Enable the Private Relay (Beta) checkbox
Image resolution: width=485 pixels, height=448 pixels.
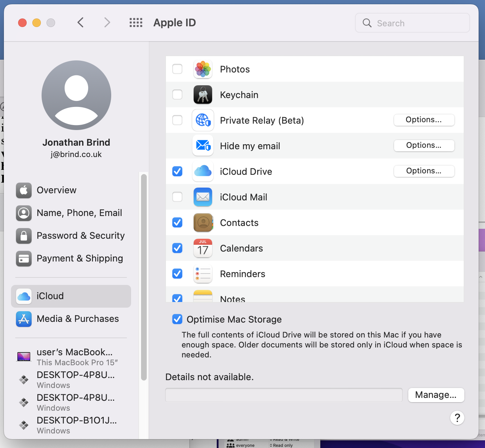177,120
